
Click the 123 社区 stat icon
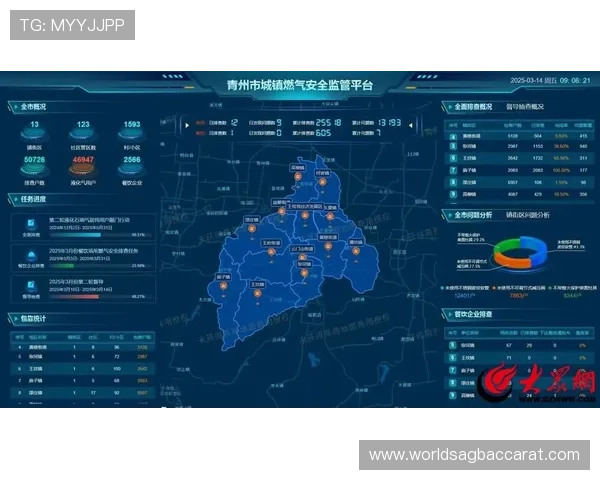coord(83,134)
